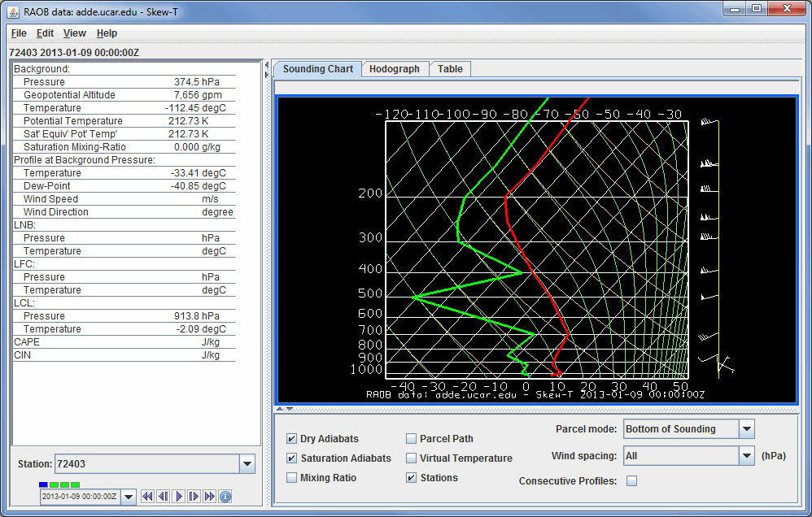Open the File menu
This screenshot has height=517, width=812.
19,33
